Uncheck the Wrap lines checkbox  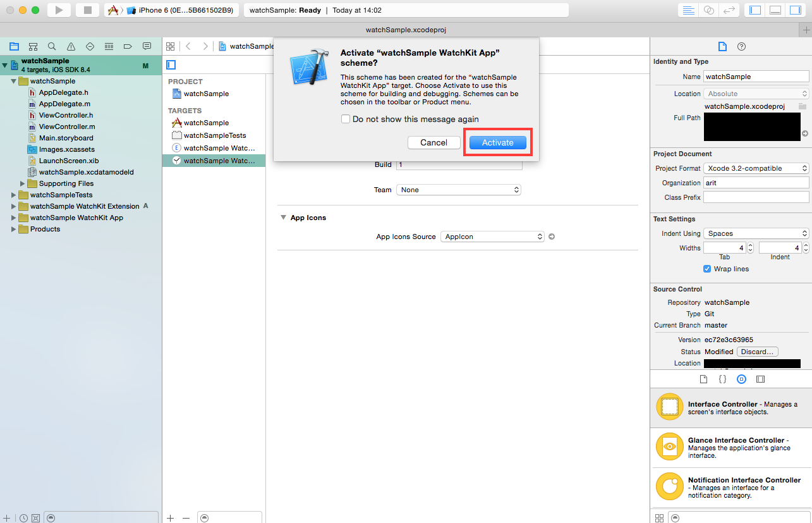point(708,269)
